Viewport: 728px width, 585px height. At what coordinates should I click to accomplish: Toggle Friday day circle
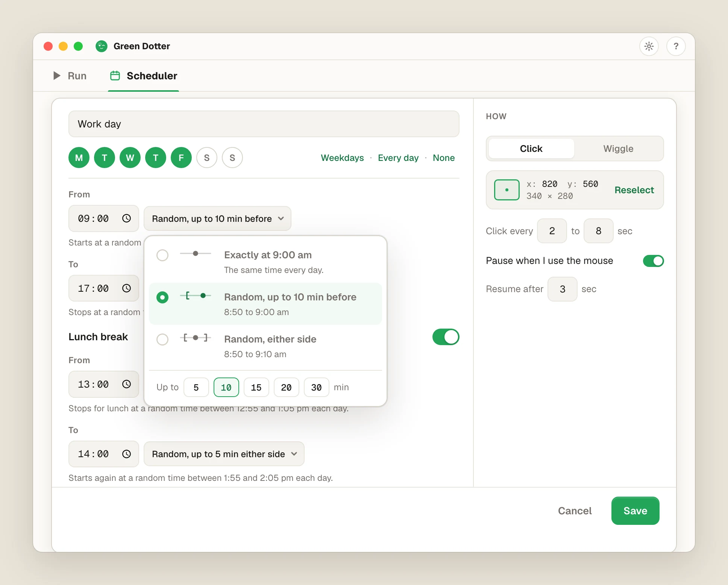point(181,158)
